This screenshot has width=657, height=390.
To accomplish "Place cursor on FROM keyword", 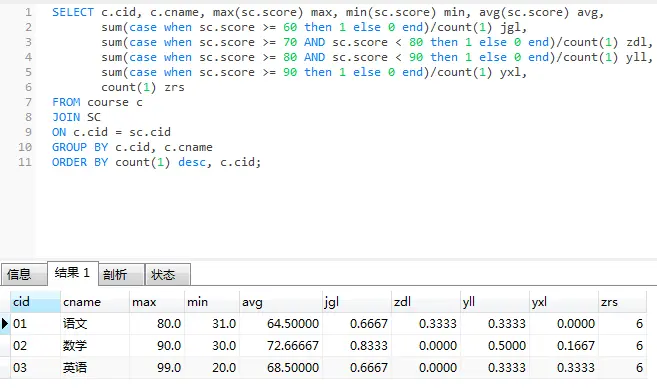I will pos(66,102).
